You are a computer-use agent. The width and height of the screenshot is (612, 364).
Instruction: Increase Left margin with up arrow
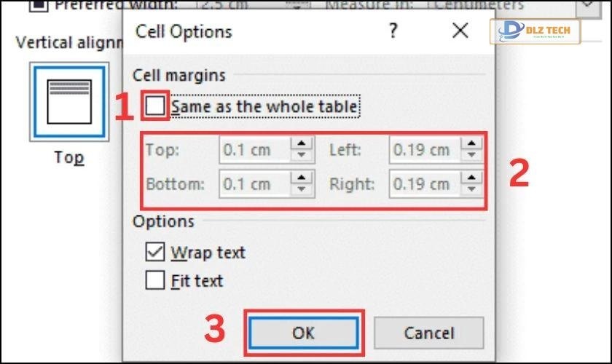click(473, 145)
